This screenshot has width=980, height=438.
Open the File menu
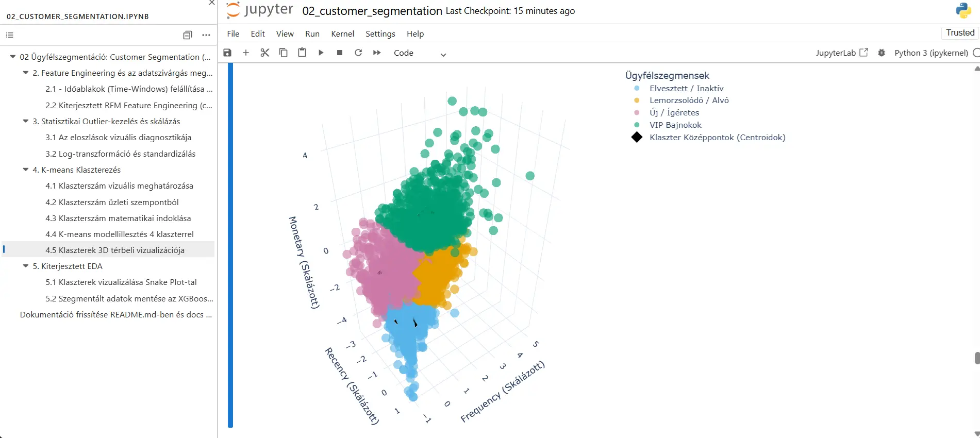coord(233,33)
